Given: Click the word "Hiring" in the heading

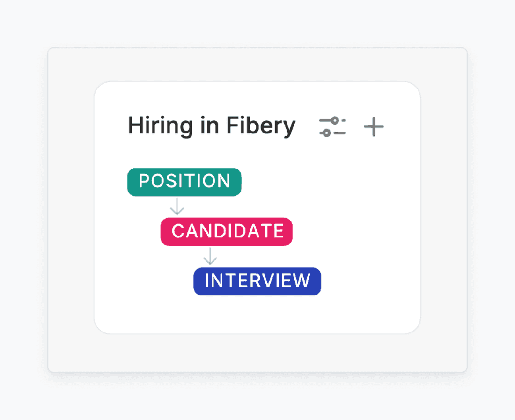Looking at the screenshot, I should coord(153,126).
